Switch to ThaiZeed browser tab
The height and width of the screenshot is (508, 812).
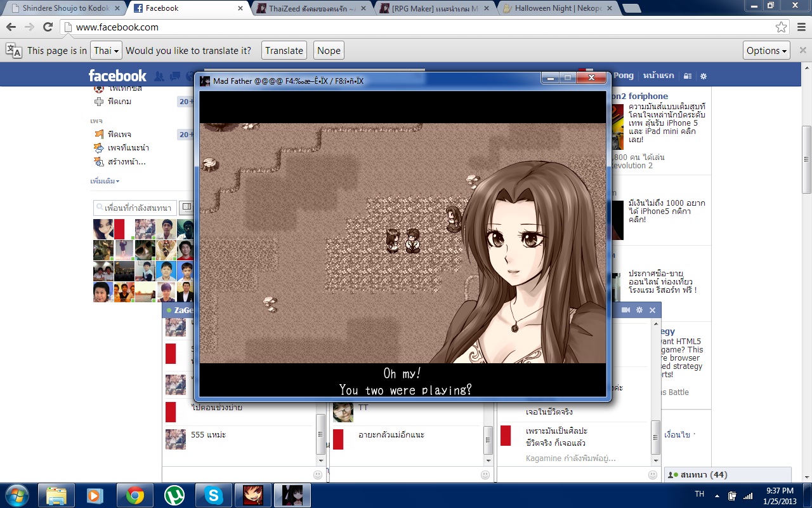tap(311, 8)
